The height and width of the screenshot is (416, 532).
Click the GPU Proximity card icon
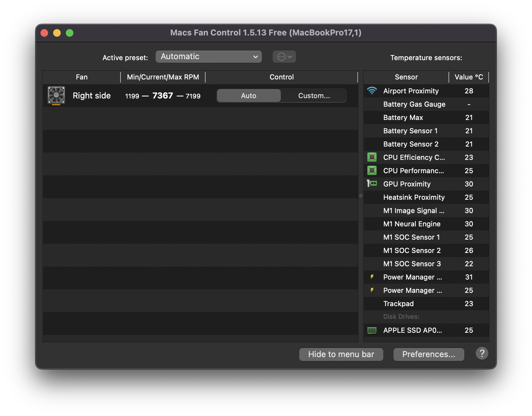click(x=372, y=183)
